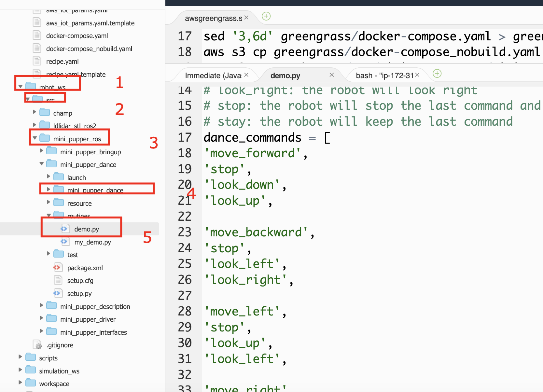The width and height of the screenshot is (543, 392).
Task: Expand the scripts folder arrow
Action: click(x=20, y=357)
